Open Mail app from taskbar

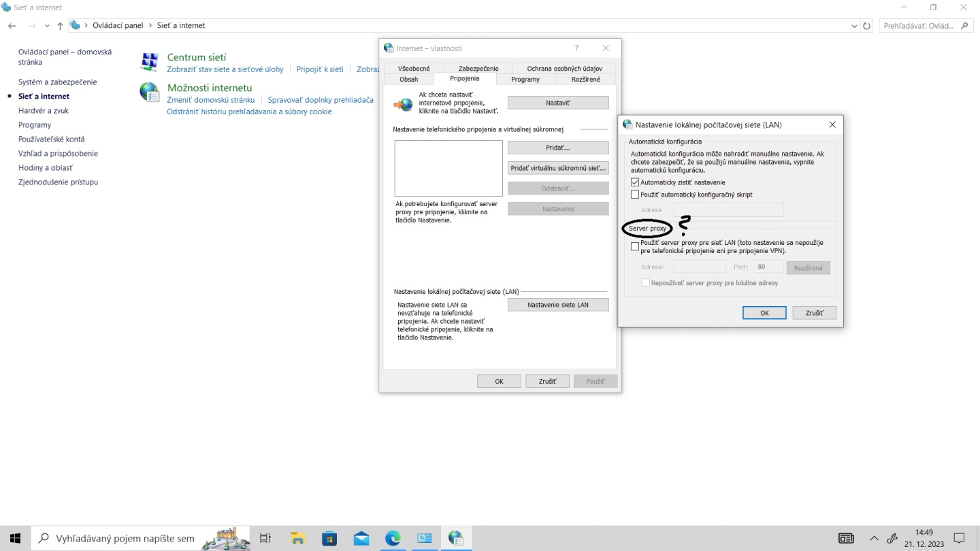point(361,538)
